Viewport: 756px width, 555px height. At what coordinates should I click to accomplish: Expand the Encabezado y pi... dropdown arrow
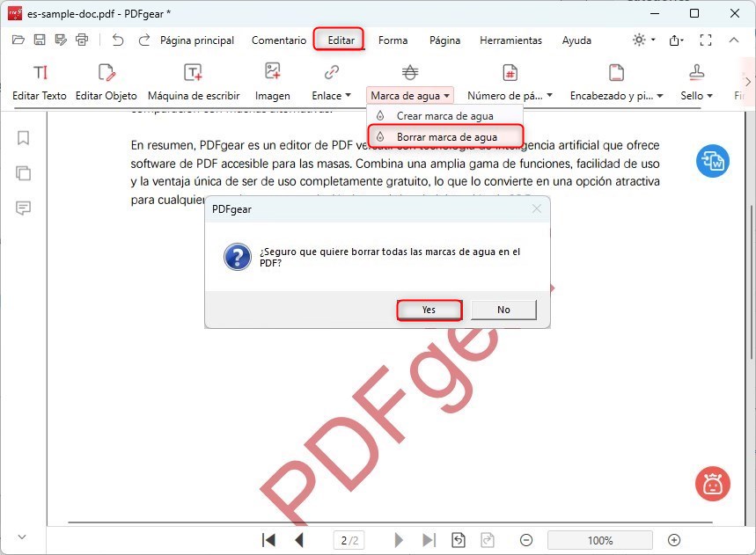click(x=660, y=96)
